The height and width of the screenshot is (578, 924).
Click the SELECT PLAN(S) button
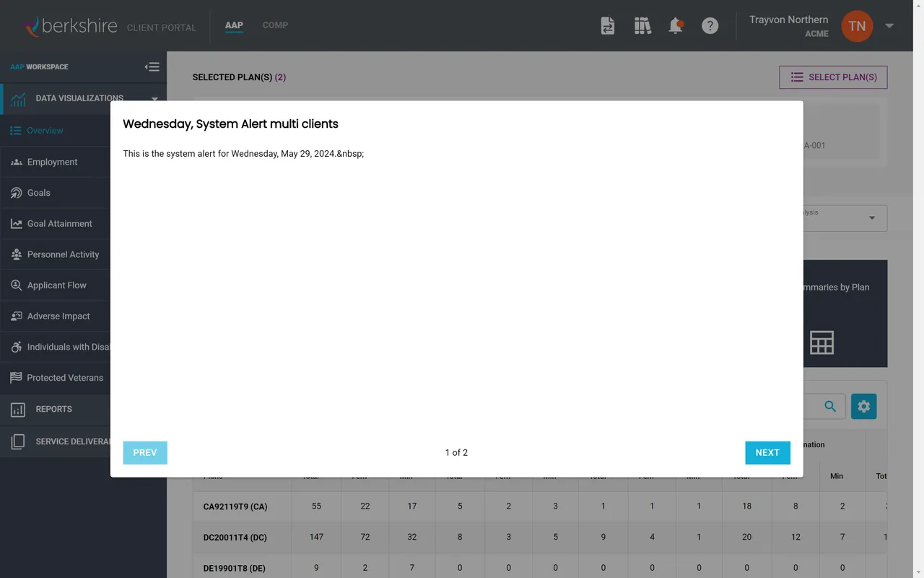833,77
